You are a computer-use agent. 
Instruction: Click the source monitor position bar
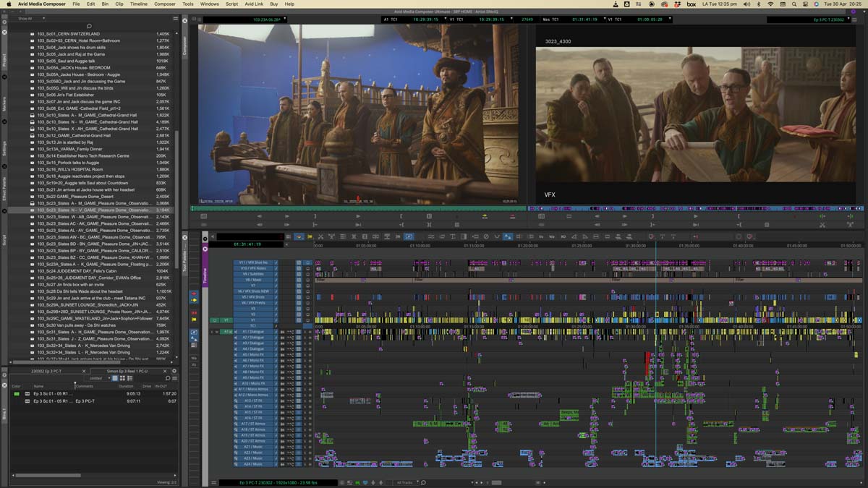click(x=359, y=208)
